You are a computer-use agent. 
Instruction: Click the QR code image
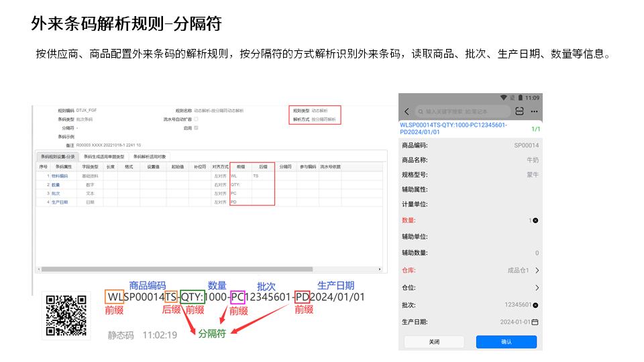pos(64,314)
